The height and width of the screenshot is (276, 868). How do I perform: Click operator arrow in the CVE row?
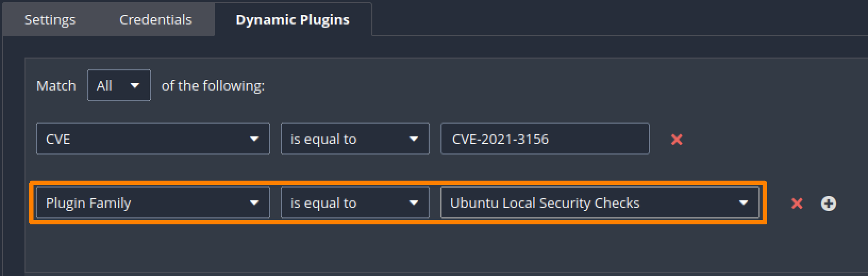[414, 139]
